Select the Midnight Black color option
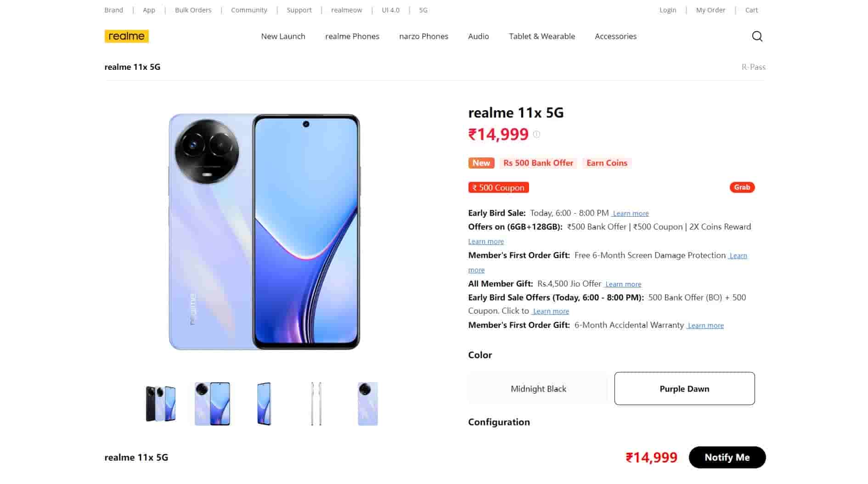868x484 pixels. point(538,388)
